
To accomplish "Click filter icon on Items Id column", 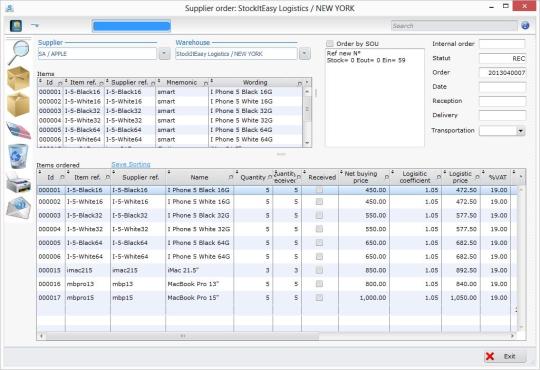I will click(x=60, y=83).
